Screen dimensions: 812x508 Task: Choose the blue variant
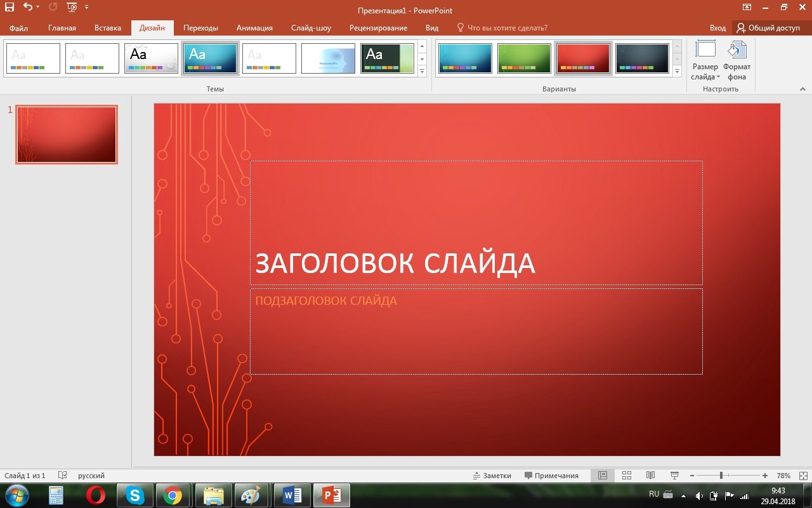coord(465,58)
